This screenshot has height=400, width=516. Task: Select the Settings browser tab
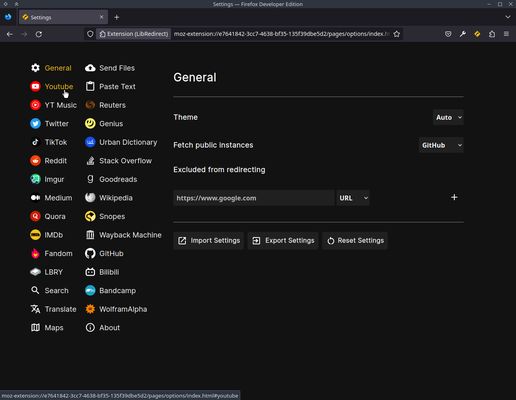tap(63, 17)
